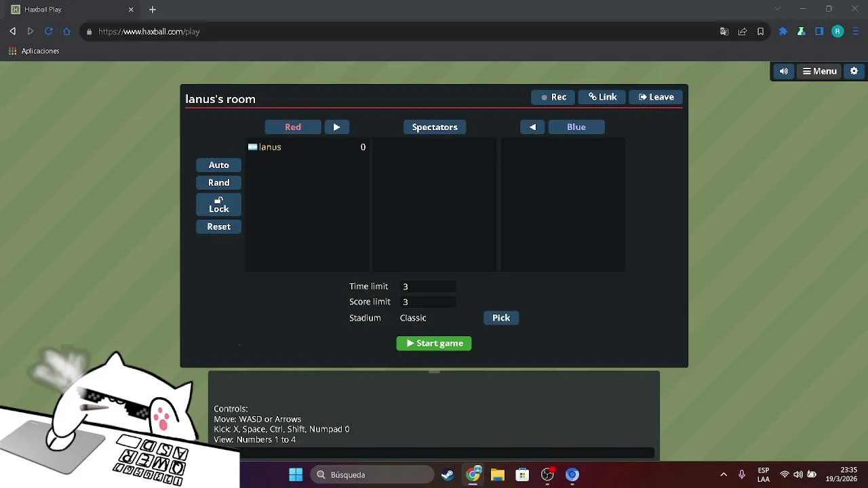Open the page translate icon

[724, 31]
